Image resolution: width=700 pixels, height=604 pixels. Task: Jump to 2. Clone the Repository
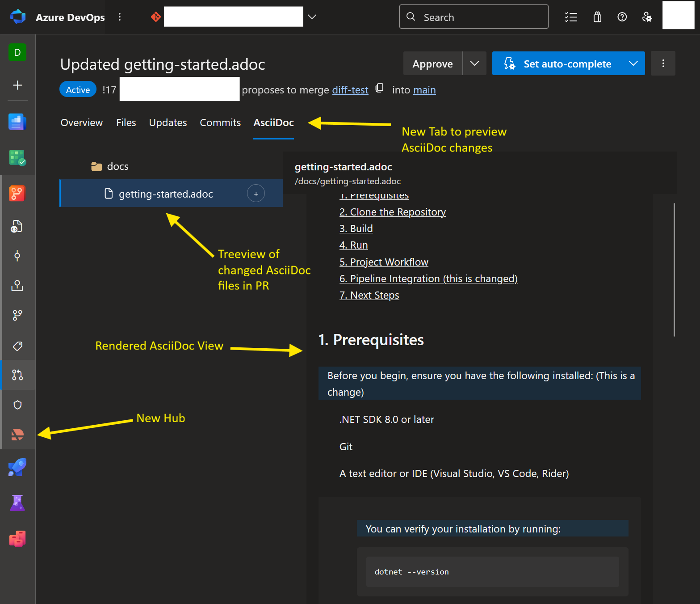pos(393,212)
